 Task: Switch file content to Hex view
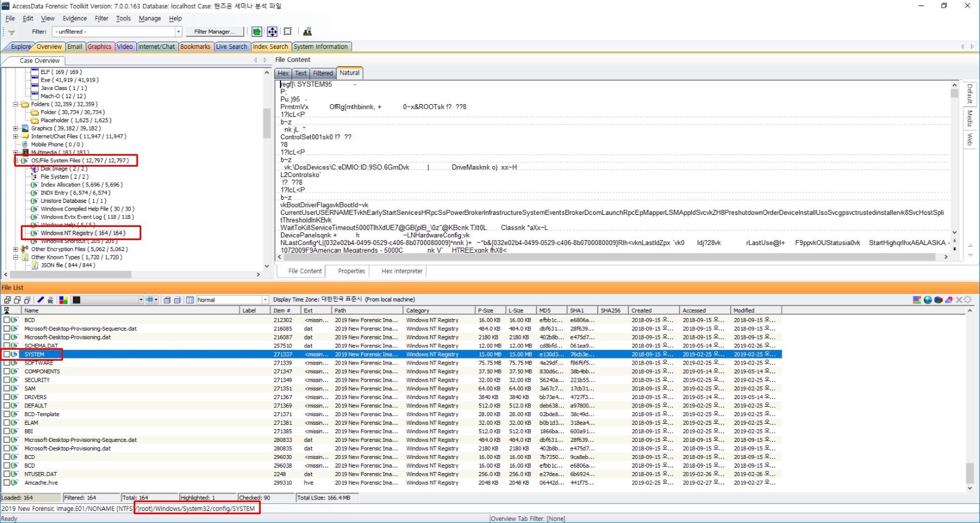(283, 73)
